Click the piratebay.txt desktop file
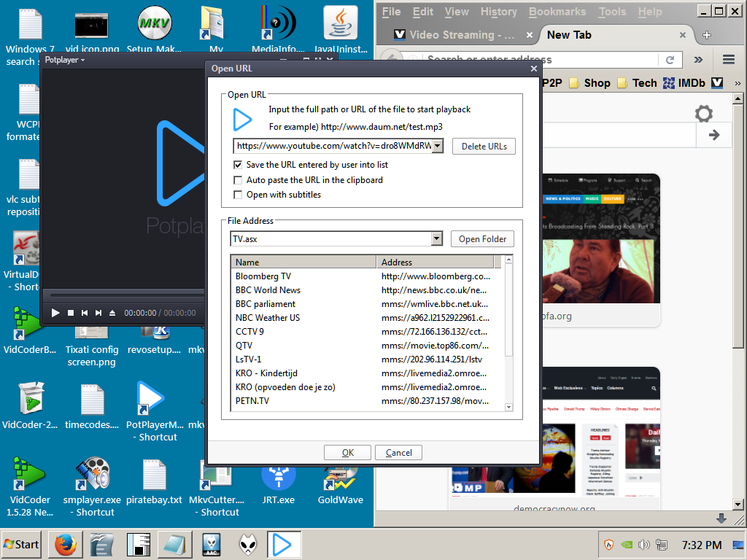 [154, 481]
